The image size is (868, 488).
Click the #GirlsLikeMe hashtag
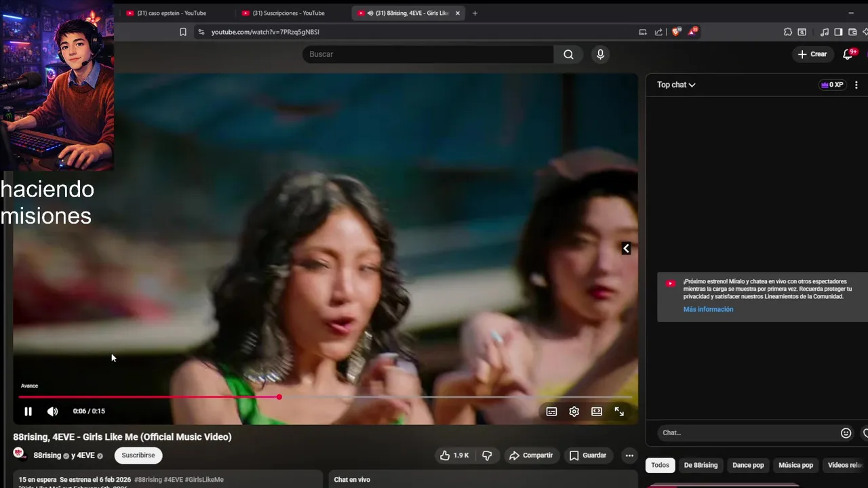(204, 480)
